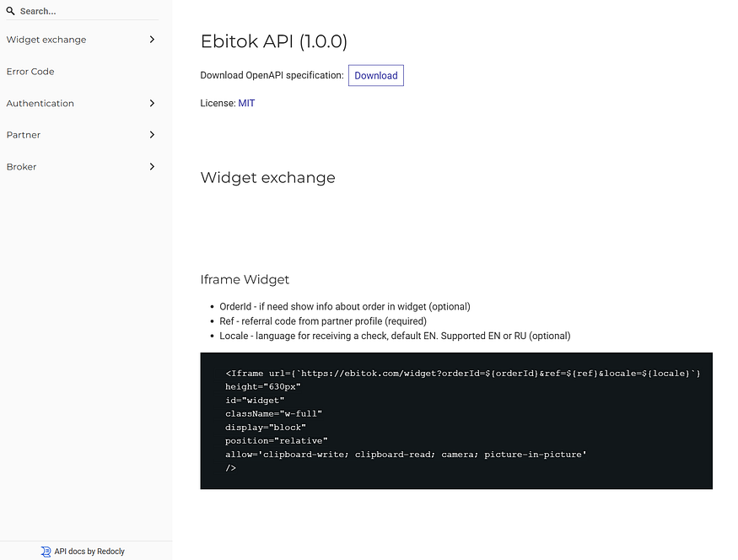The image size is (738, 560).
Task: Click the Redocly logo icon
Action: coord(46,552)
